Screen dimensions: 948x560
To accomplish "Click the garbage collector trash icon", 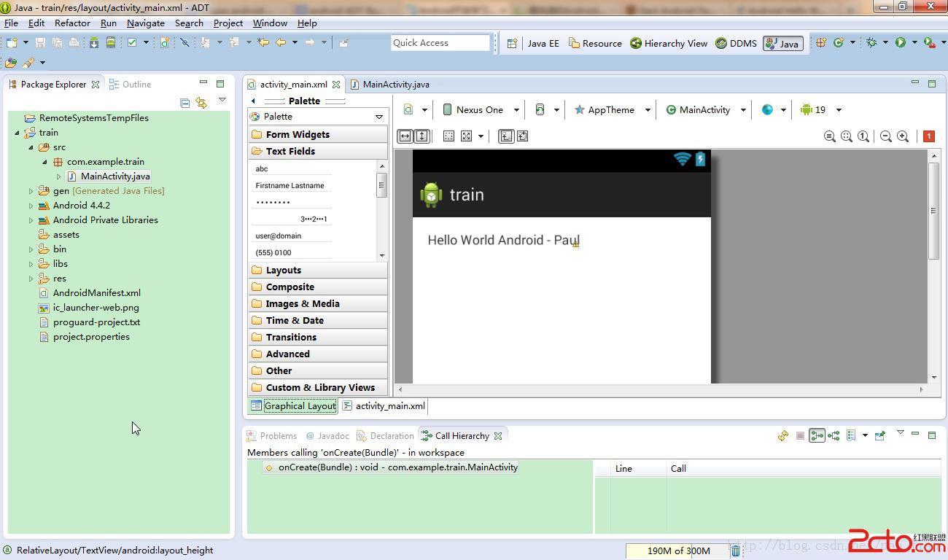I will tap(736, 551).
